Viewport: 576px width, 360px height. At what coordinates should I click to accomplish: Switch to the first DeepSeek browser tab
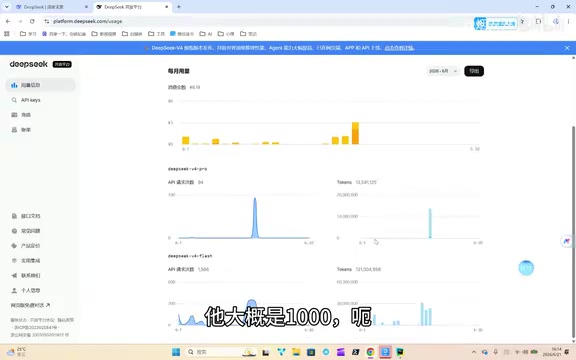[51, 7]
